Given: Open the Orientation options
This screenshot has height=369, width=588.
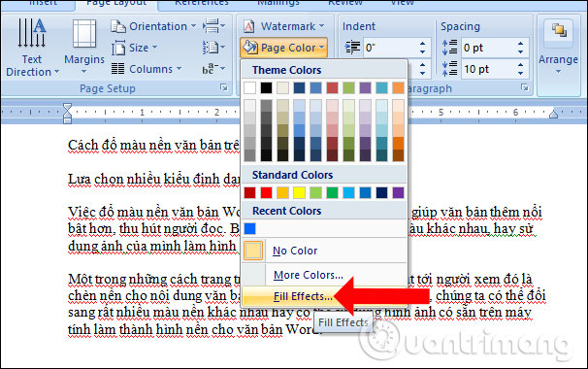Looking at the screenshot, I should (x=153, y=26).
